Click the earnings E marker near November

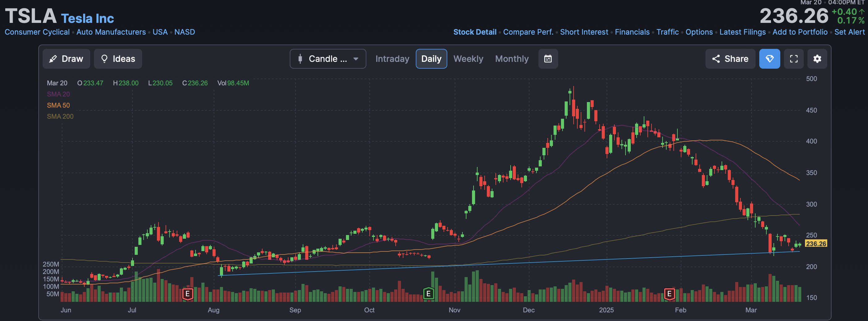[x=428, y=293]
